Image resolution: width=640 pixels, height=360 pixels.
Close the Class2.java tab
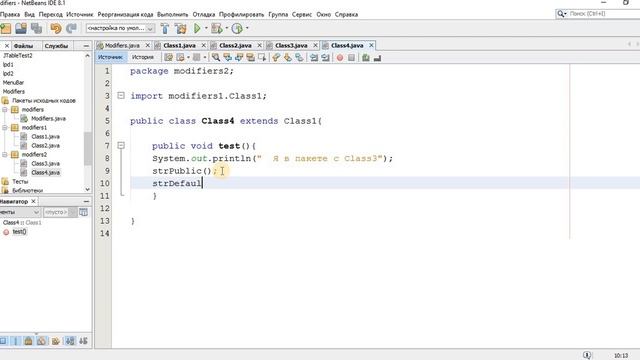coord(259,45)
